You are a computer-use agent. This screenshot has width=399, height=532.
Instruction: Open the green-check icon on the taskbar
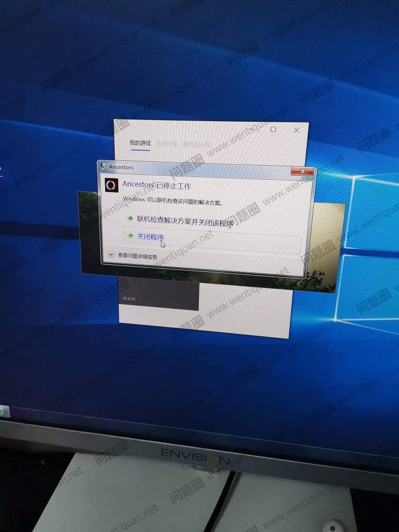[2, 411]
